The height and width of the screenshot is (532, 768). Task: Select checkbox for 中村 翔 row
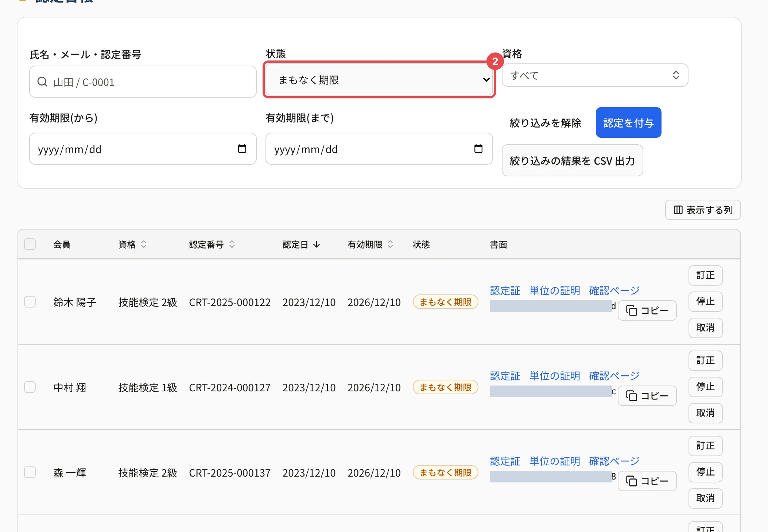[x=30, y=387]
